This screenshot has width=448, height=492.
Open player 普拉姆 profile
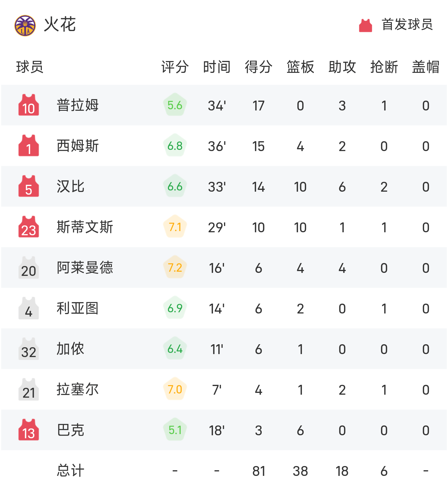tap(78, 105)
